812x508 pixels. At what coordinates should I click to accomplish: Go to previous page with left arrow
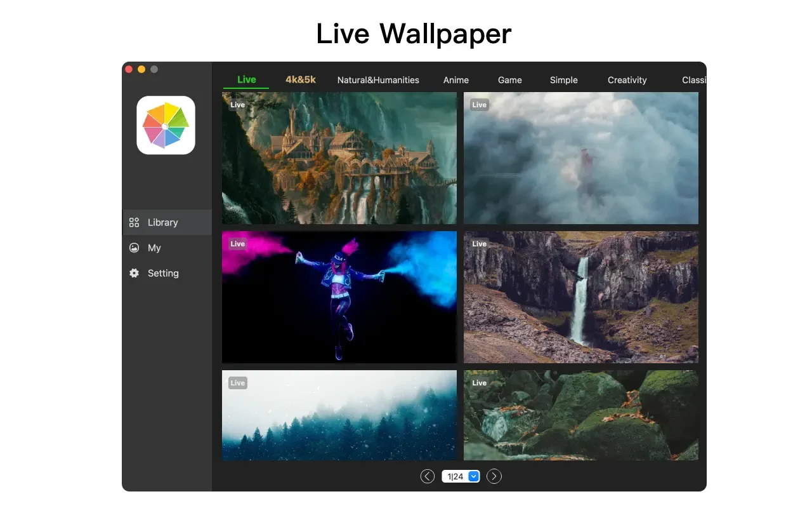pos(428,476)
